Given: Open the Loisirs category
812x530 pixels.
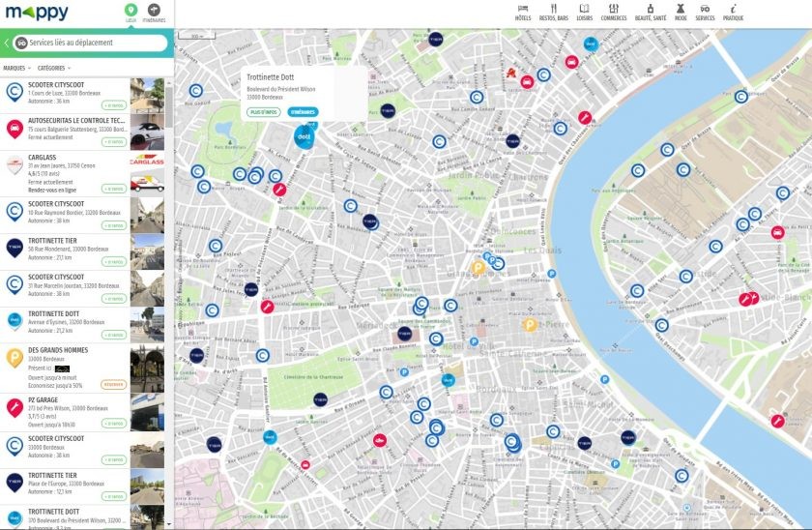Looking at the screenshot, I should click(x=584, y=13).
